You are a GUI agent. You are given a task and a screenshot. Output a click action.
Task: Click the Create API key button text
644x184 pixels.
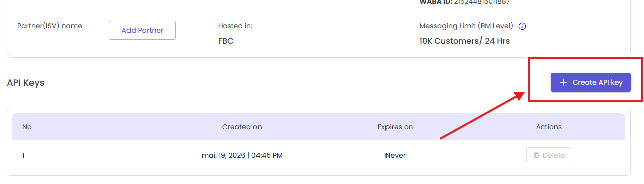pyautogui.click(x=597, y=82)
